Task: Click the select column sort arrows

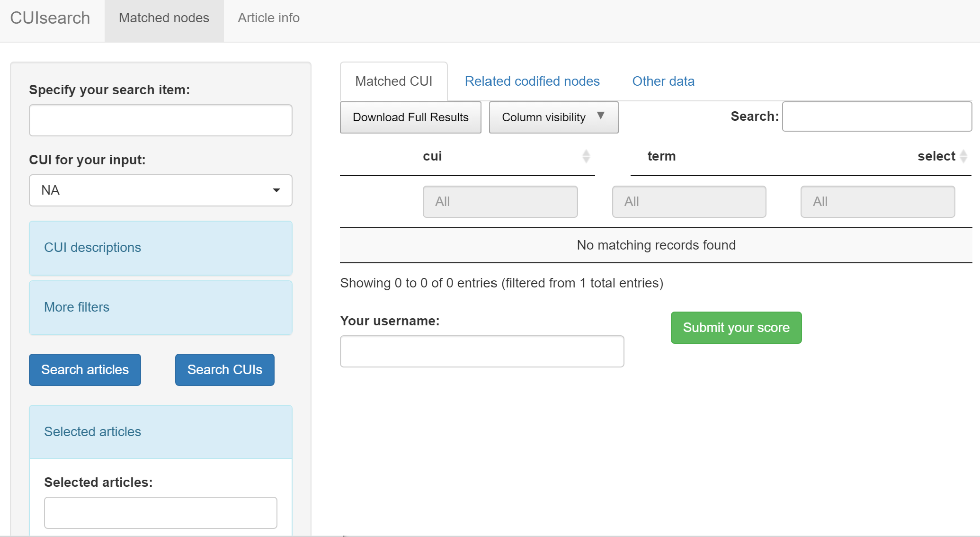Action: click(963, 156)
